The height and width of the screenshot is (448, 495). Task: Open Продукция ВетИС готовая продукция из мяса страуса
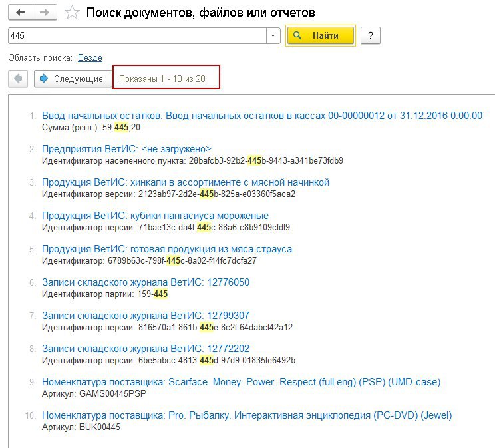pyautogui.click(x=167, y=249)
